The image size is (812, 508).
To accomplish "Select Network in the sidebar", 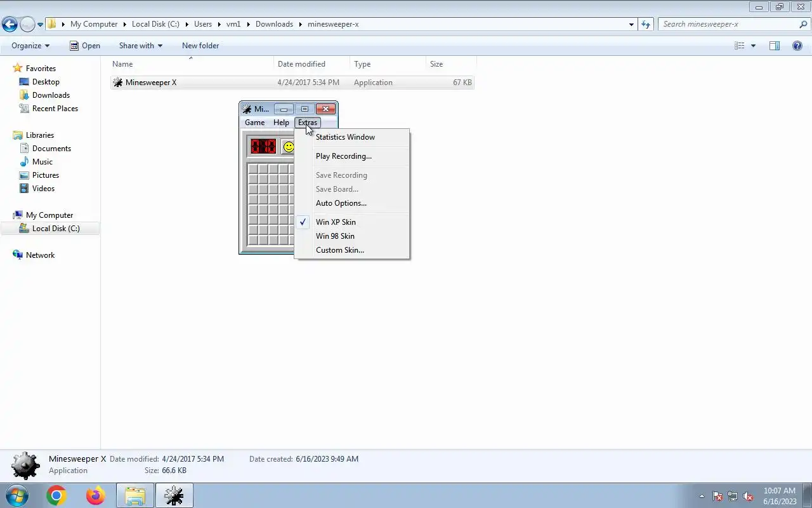I will coord(40,255).
